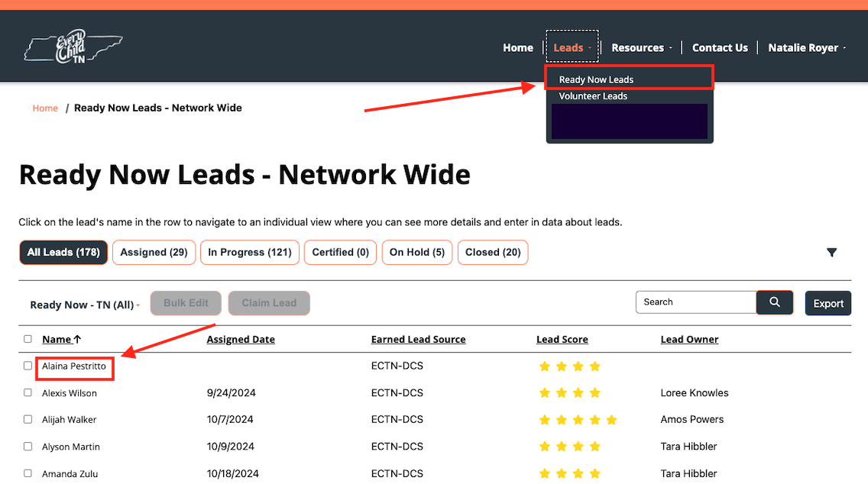Switch to In Progress (121) tab
This screenshot has width=868, height=484.
(x=250, y=252)
